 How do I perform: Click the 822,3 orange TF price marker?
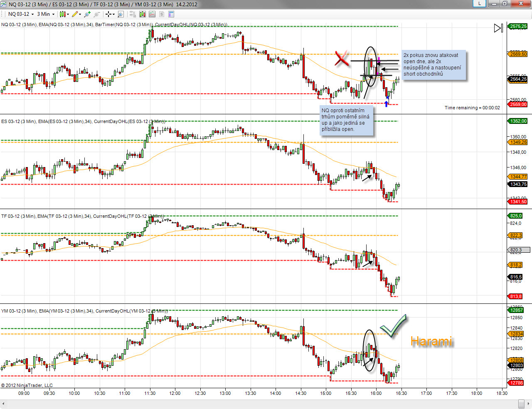(x=516, y=235)
